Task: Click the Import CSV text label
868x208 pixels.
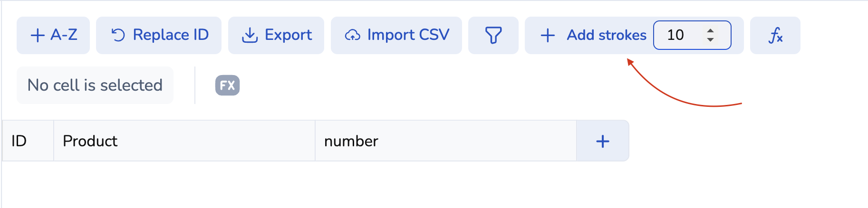Action: pos(408,35)
